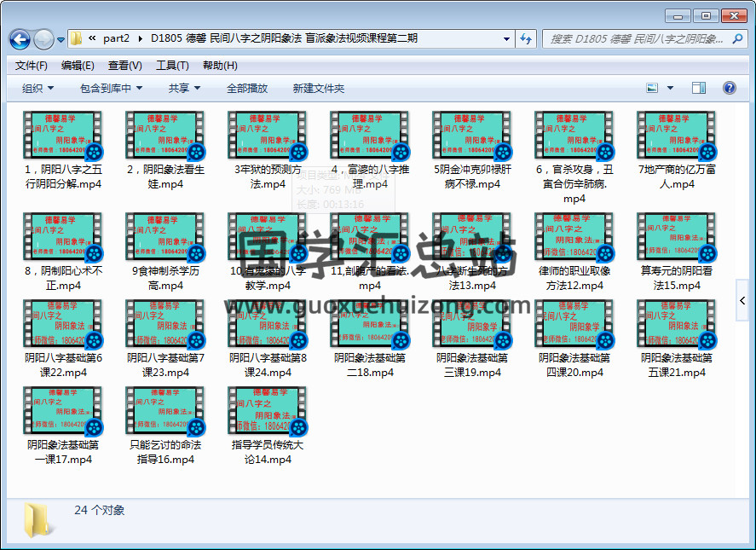Click the Forward navigation arrow button
The image size is (756, 550).
point(43,39)
